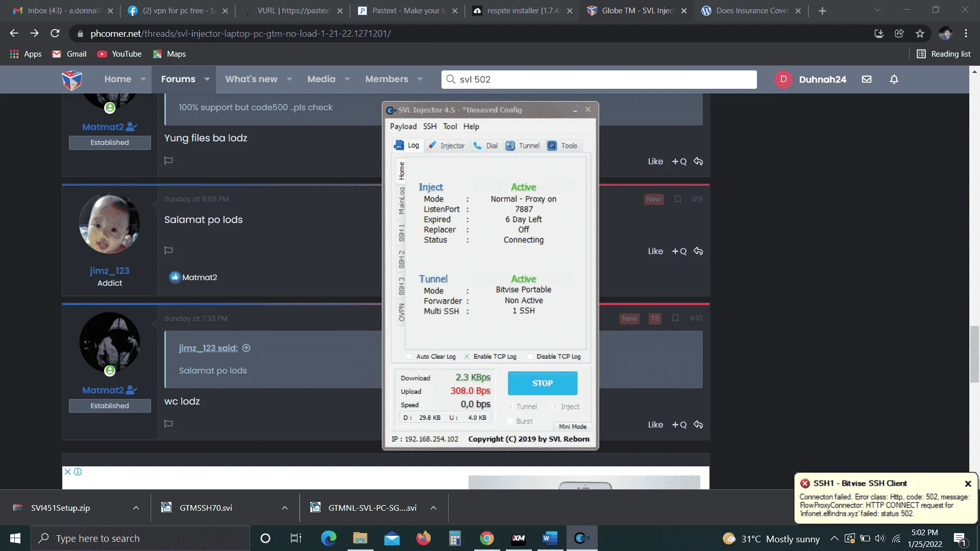Select the SSH 2 vertical tab
The width and height of the screenshot is (980, 551).
tap(402, 259)
